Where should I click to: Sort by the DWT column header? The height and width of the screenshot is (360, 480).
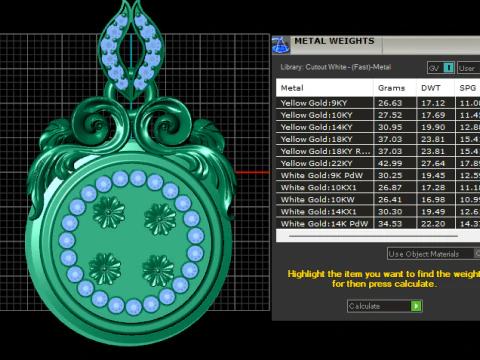click(x=435, y=88)
